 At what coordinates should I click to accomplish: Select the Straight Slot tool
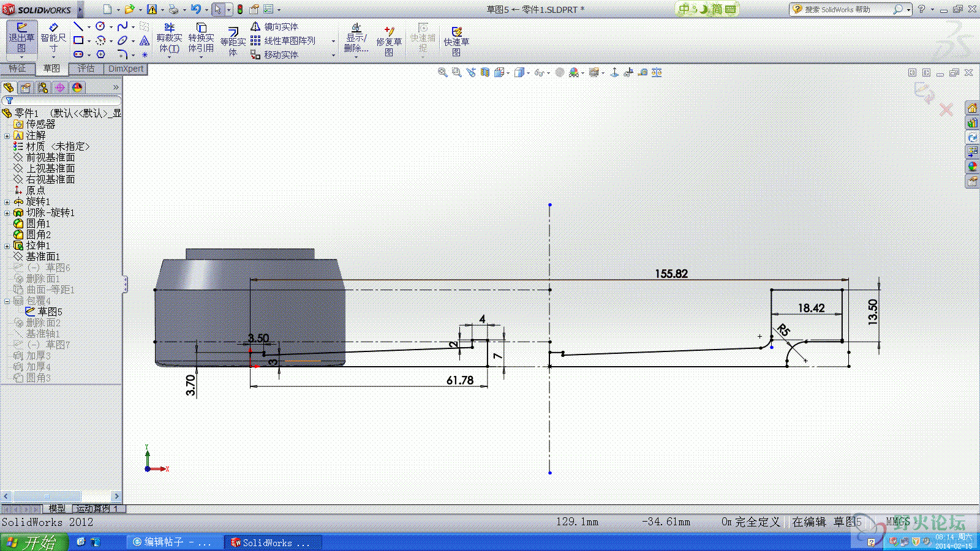pos(78,54)
